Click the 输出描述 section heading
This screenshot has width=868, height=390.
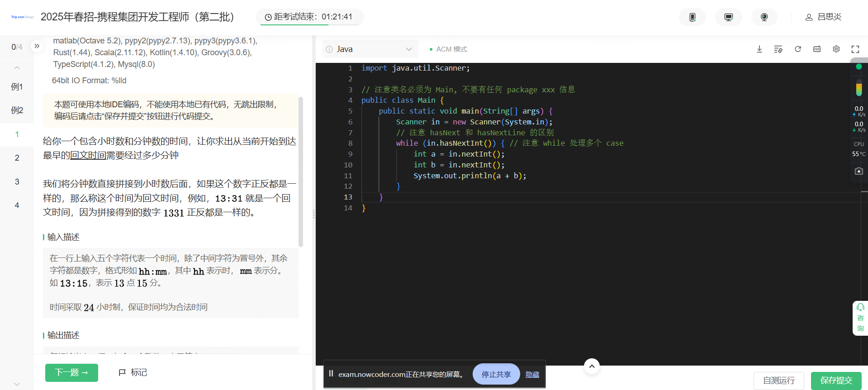tap(63, 335)
